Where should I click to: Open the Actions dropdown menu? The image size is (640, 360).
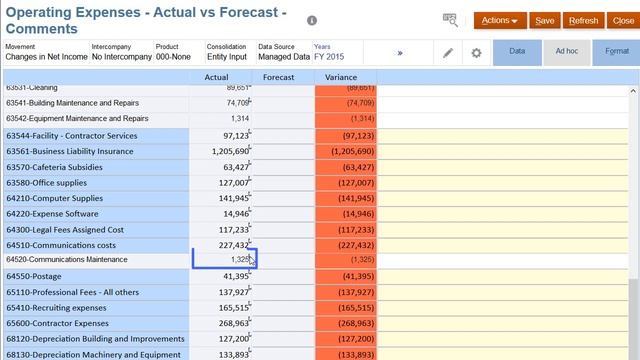point(500,20)
